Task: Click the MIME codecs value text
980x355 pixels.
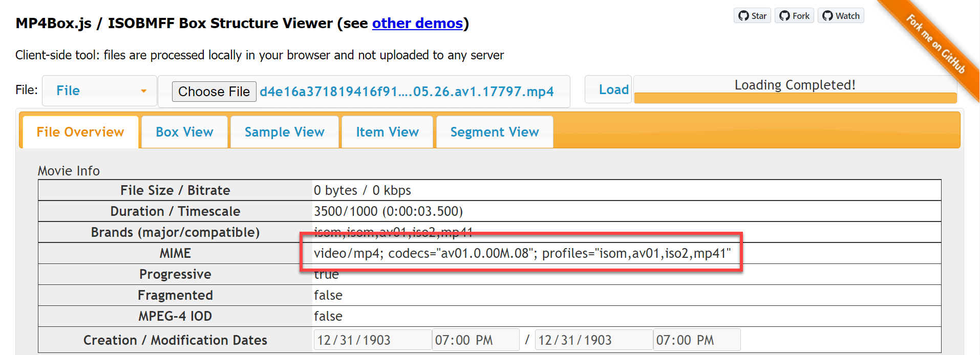Action: point(522,253)
